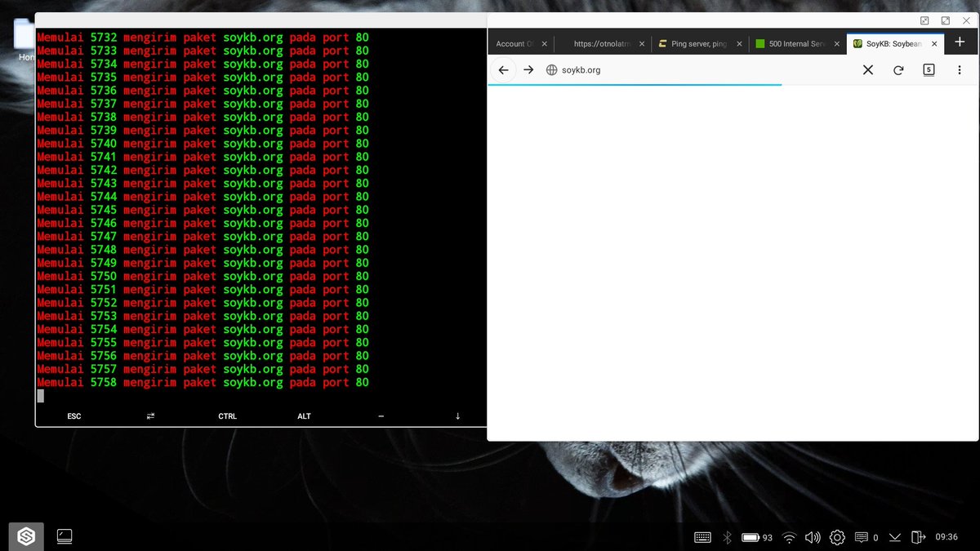Viewport: 980px width, 551px height.
Task: Shrink the browser window with the collapse-arrows icon
Action: coord(924,20)
